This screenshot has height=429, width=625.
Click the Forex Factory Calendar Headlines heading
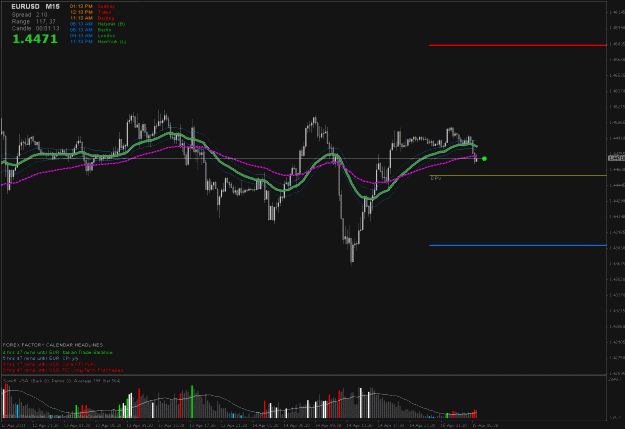(53, 345)
